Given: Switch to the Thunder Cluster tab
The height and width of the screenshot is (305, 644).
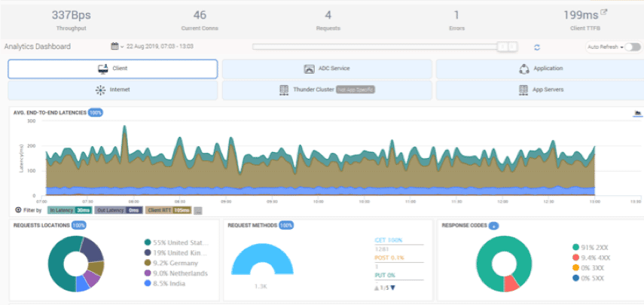Looking at the screenshot, I should pyautogui.click(x=327, y=90).
